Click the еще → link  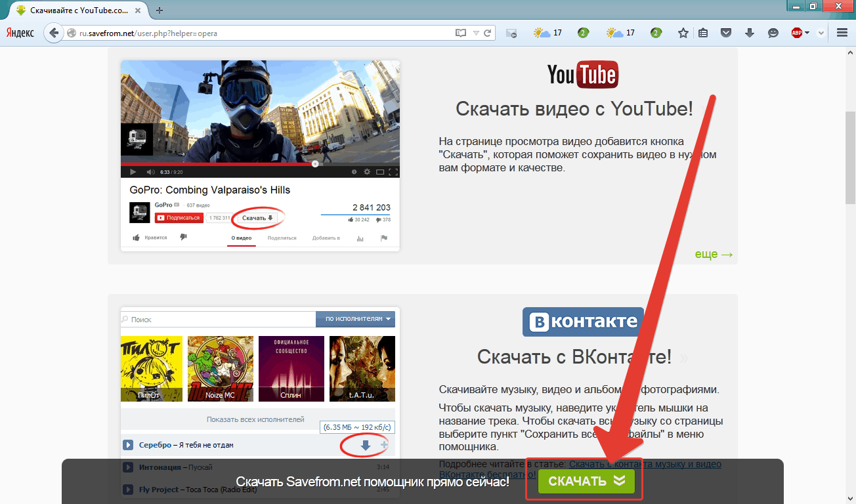714,255
